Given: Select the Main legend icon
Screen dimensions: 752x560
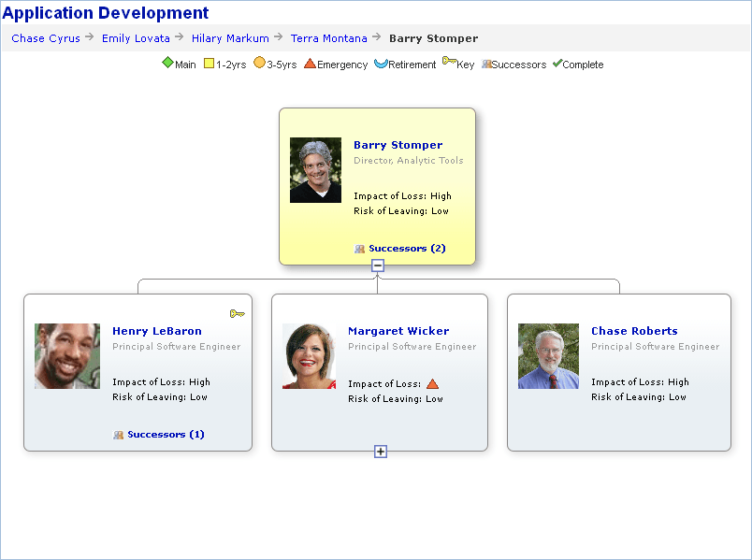Looking at the screenshot, I should point(168,63).
